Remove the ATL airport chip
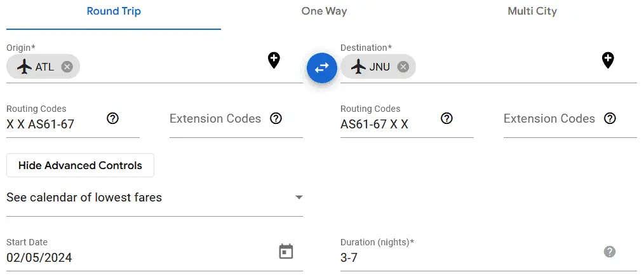The image size is (644, 279). click(67, 67)
